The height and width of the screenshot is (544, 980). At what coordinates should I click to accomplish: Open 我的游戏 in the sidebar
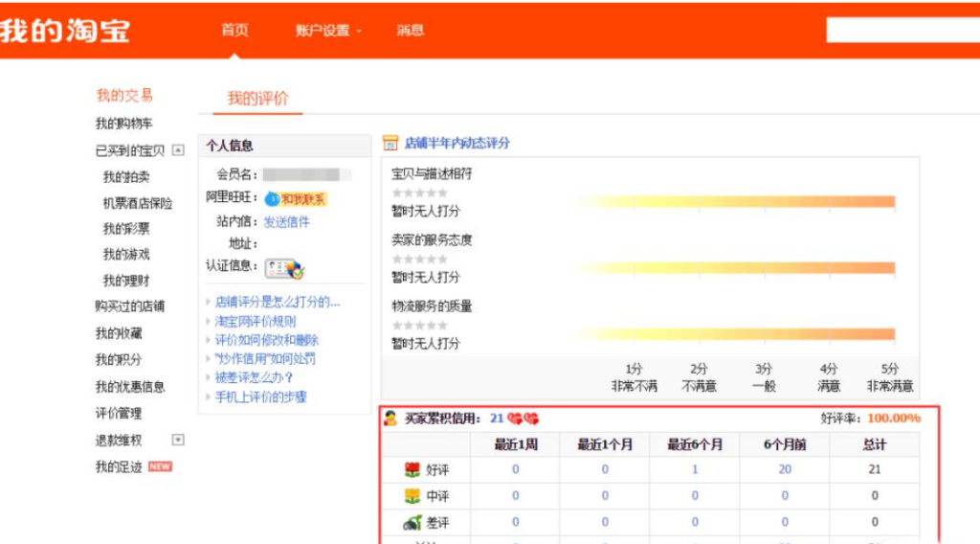tap(126, 255)
